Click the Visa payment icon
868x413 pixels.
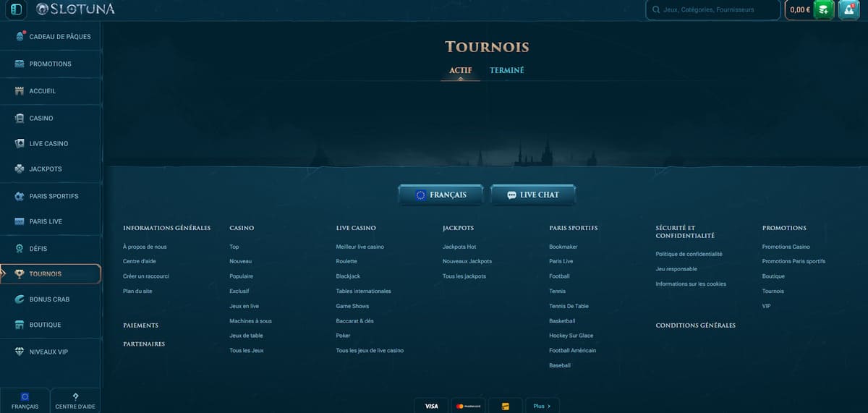point(432,406)
